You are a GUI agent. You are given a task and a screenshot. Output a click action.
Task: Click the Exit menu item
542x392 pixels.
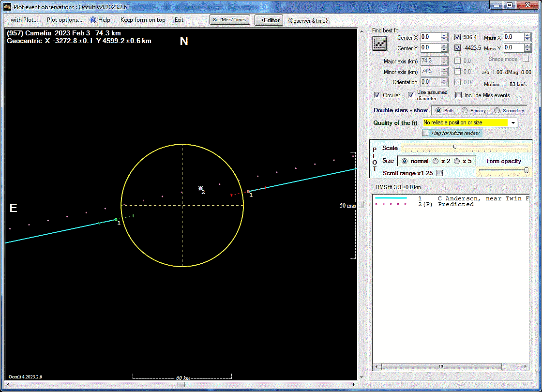[x=179, y=20]
